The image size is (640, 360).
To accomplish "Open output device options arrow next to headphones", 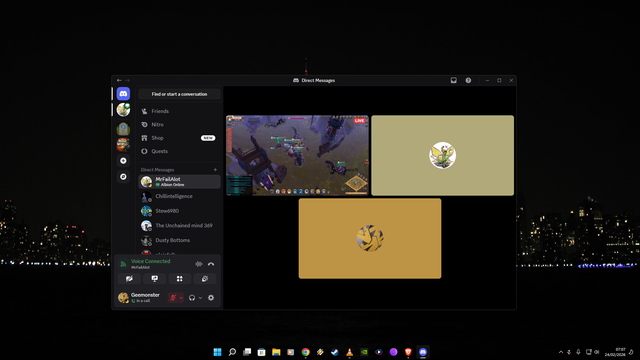I will pyautogui.click(x=200, y=298).
